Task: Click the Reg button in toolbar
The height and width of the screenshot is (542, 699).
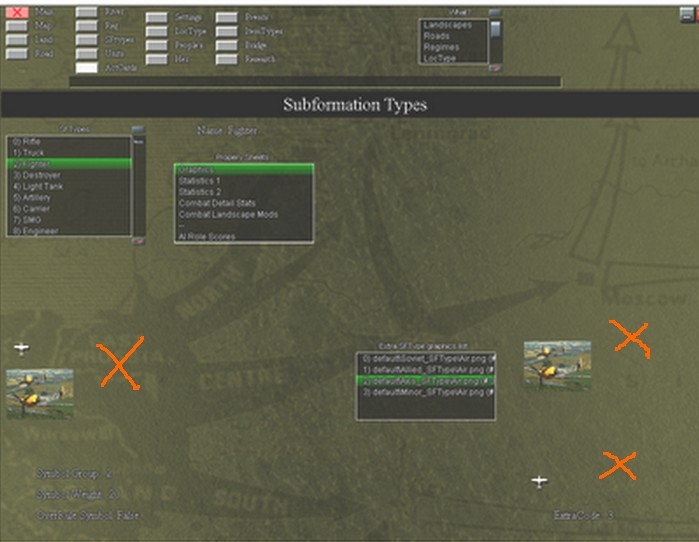Action: coord(86,26)
